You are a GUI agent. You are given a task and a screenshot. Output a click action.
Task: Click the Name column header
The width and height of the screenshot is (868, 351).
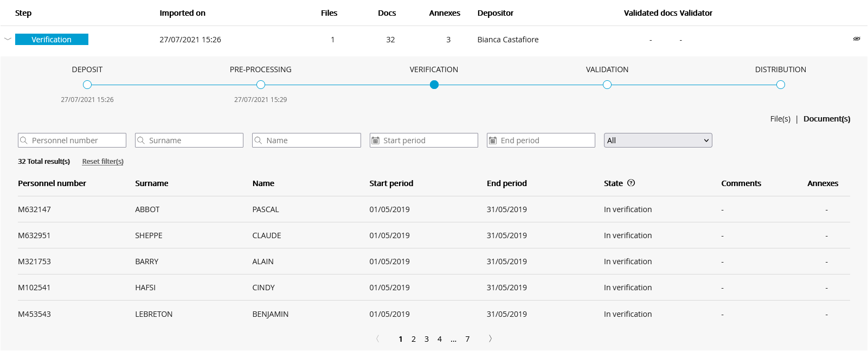263,183
